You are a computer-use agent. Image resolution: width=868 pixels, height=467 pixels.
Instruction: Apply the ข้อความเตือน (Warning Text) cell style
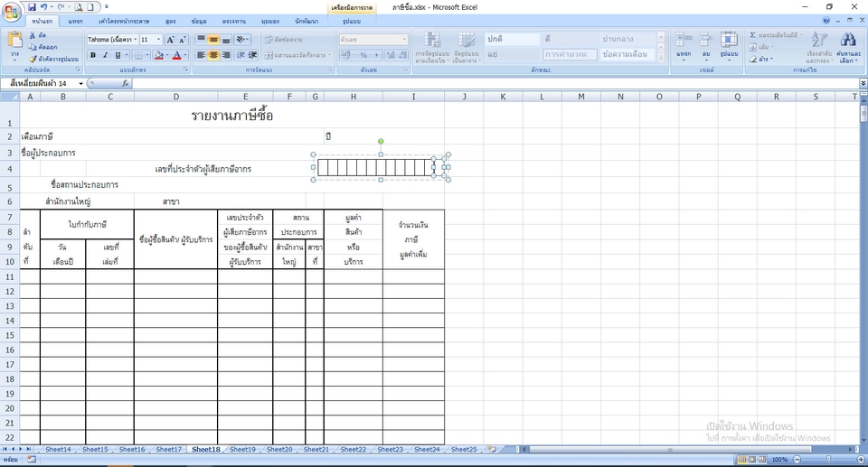click(627, 54)
